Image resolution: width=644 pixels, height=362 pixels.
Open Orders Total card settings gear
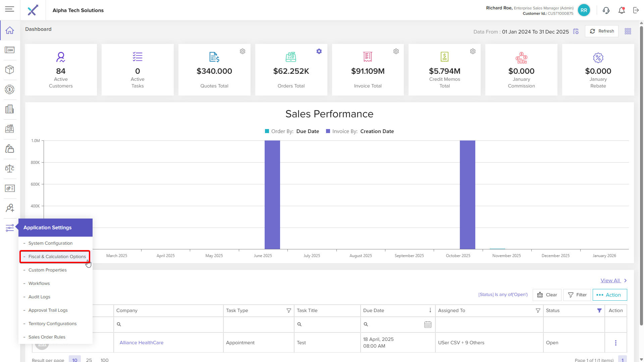pos(319,51)
